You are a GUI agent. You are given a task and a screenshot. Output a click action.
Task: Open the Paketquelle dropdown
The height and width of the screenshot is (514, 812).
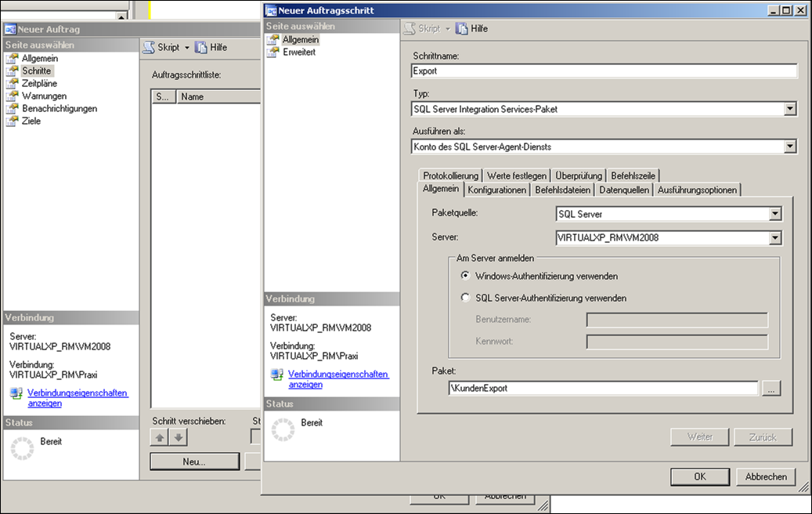coord(774,214)
